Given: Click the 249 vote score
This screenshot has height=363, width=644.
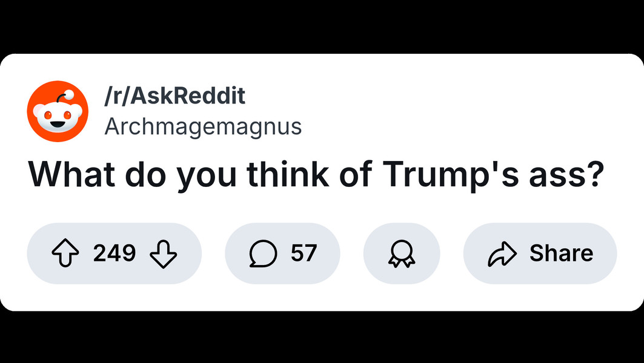Looking at the screenshot, I should point(115,253).
